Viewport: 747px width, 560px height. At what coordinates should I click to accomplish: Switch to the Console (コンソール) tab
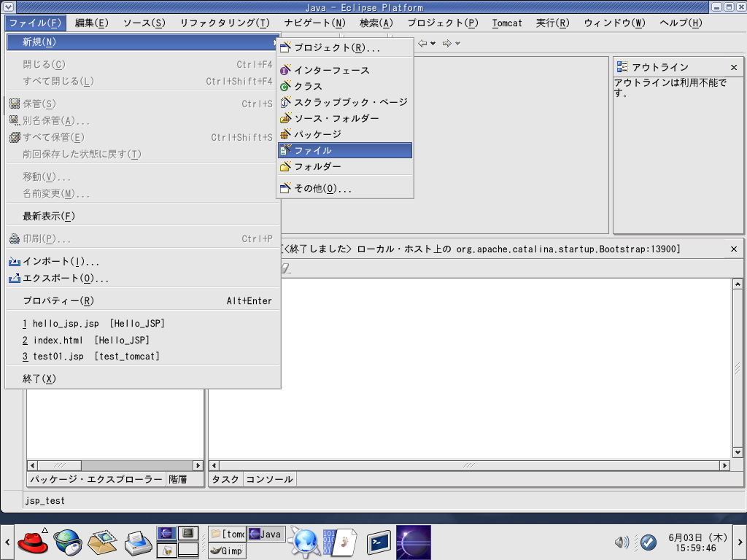[269, 479]
